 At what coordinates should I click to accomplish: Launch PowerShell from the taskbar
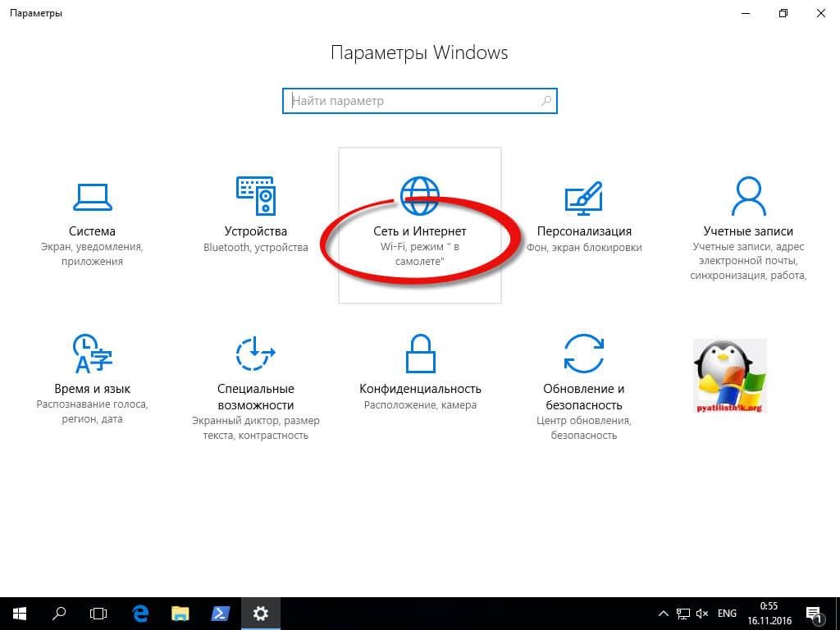220,614
